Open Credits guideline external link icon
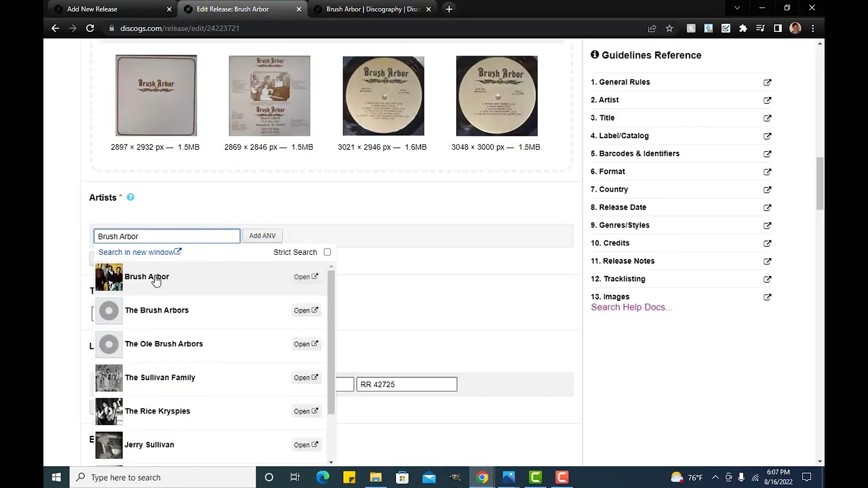Viewport: 868px width, 488px height. (767, 243)
